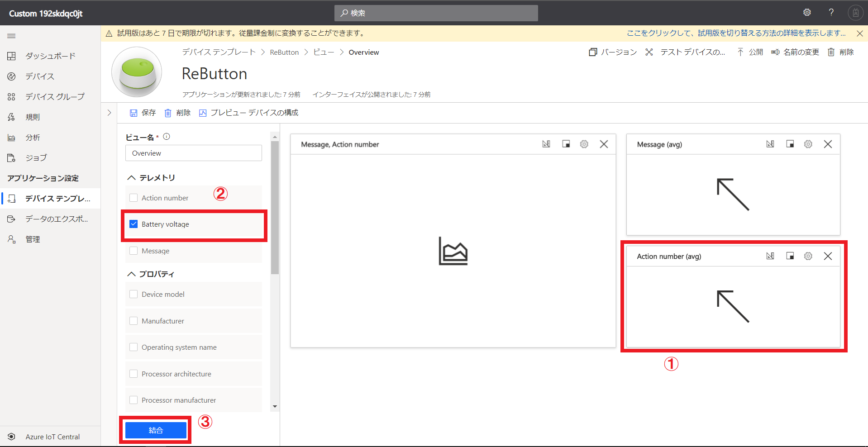Click テスト デバイスの... command
Viewport: 868px width, 447px height.
tap(685, 52)
